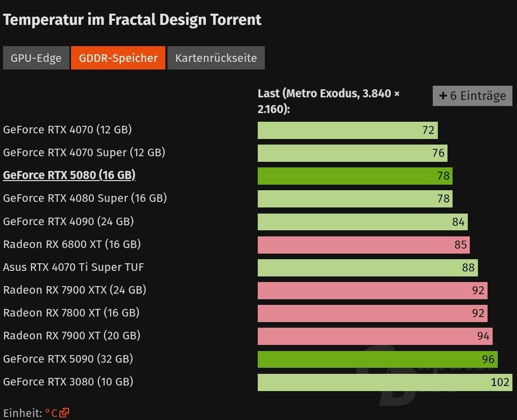Image resolution: width=517 pixels, height=420 pixels.
Task: Switch to the GPU-Edge tab
Action: [x=36, y=58]
